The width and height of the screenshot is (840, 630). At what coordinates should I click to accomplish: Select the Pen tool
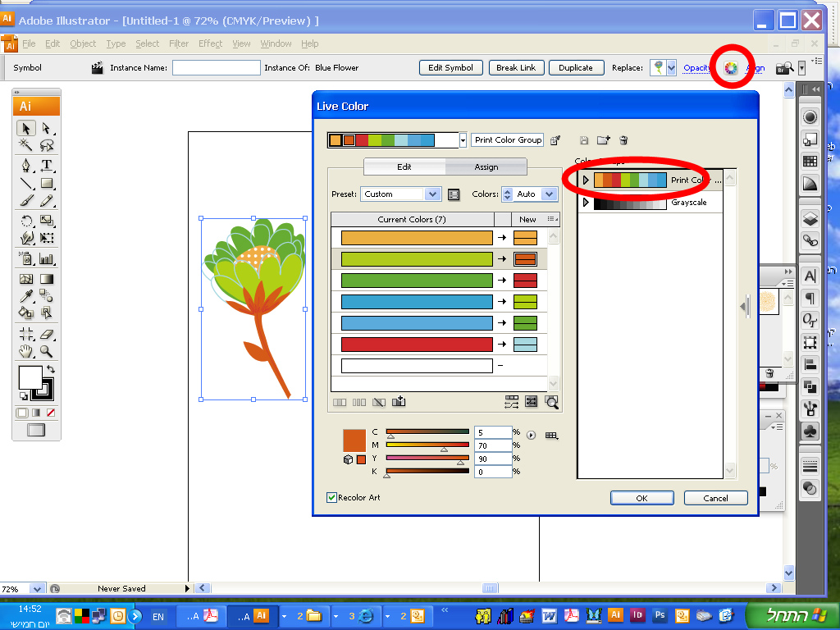tap(25, 165)
